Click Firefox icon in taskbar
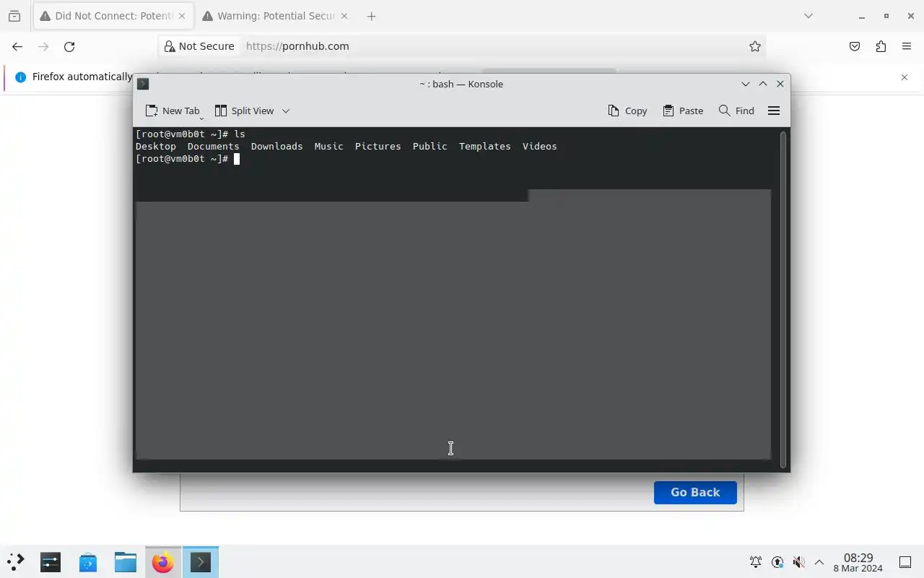Screen dimensions: 924x578 (163, 562)
